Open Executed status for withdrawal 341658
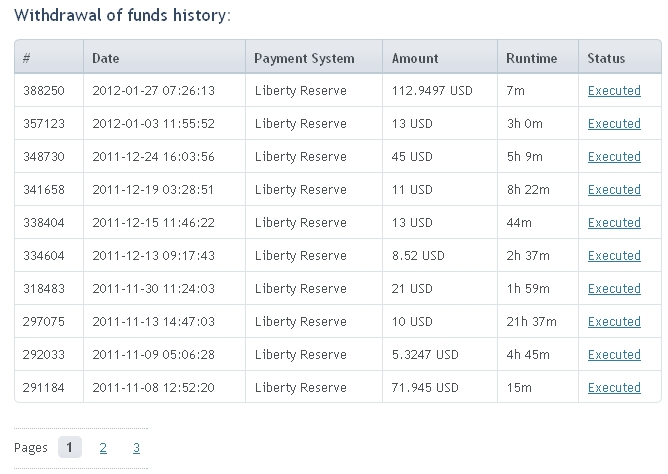This screenshot has width=668, height=474. 614,190
